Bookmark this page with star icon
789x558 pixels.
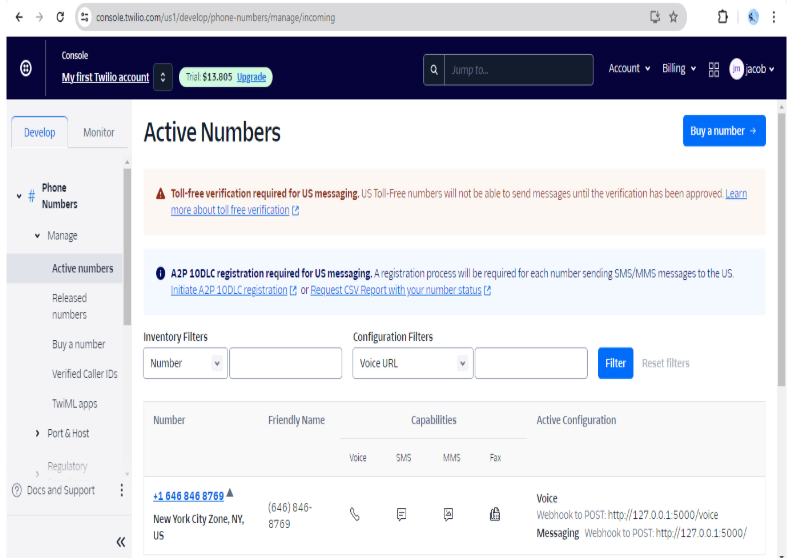coord(674,17)
